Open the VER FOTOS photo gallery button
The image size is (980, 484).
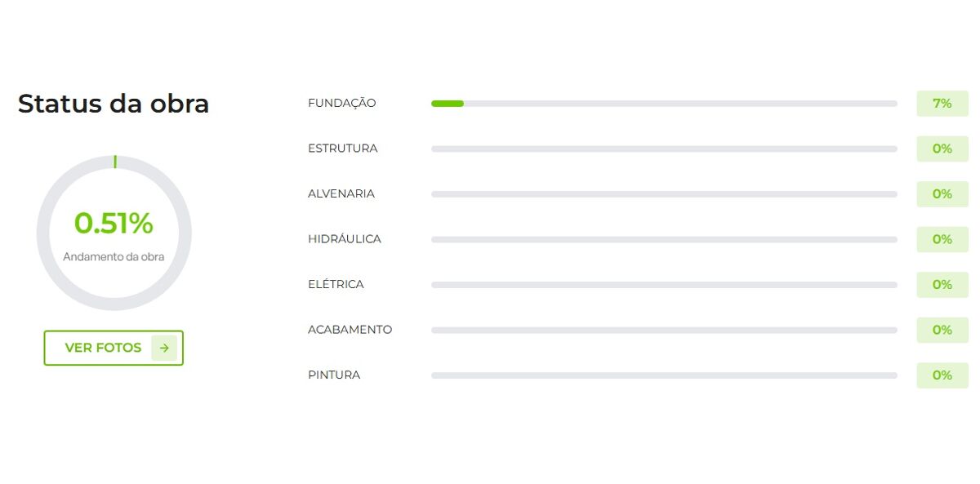(104, 348)
